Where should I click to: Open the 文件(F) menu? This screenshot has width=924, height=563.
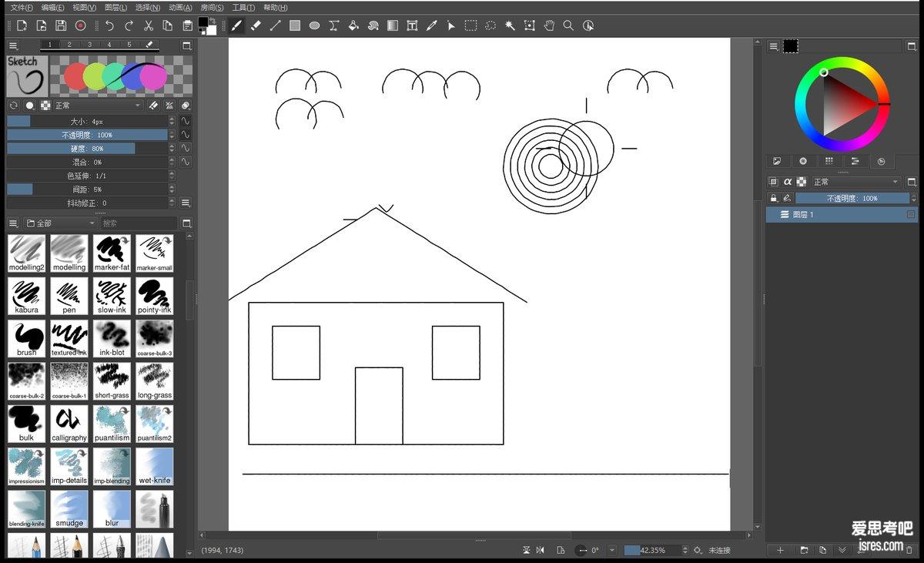tap(22, 7)
